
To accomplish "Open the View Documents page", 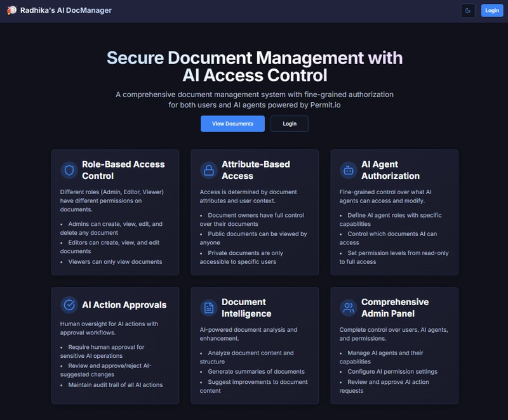I will point(232,124).
